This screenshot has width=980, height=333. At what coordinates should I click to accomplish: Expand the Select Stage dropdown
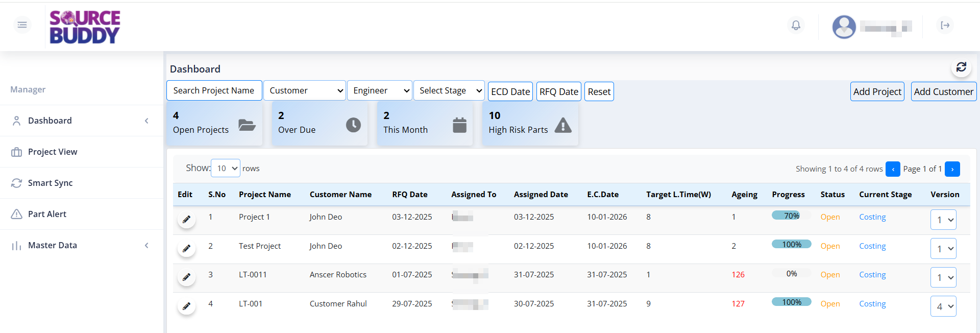(x=449, y=90)
